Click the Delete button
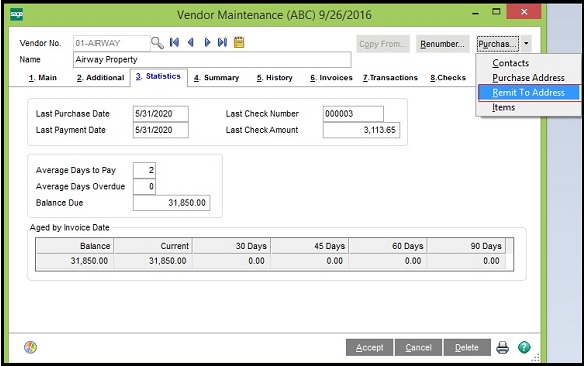This screenshot has height=366, width=584. pos(467,347)
